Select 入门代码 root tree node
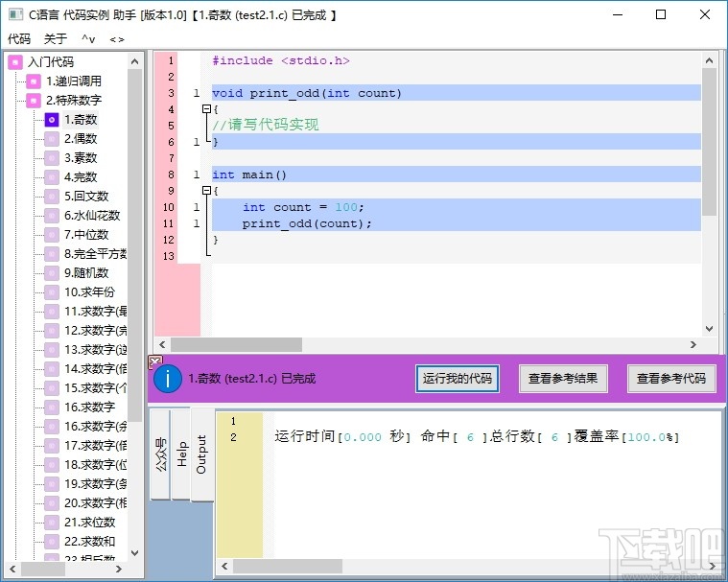This screenshot has height=582, width=728. pos(51,62)
